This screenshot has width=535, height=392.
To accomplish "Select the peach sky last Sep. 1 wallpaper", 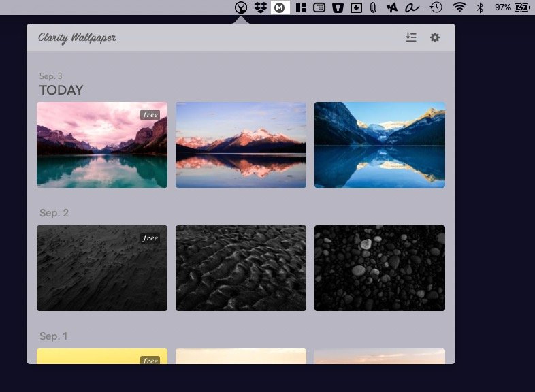I will [380, 356].
